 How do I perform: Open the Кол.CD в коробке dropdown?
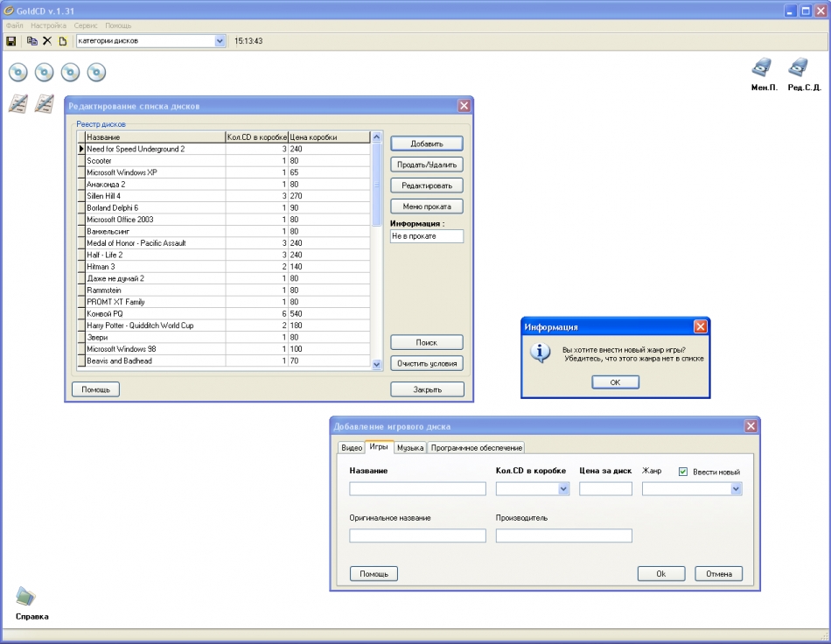[x=563, y=489]
